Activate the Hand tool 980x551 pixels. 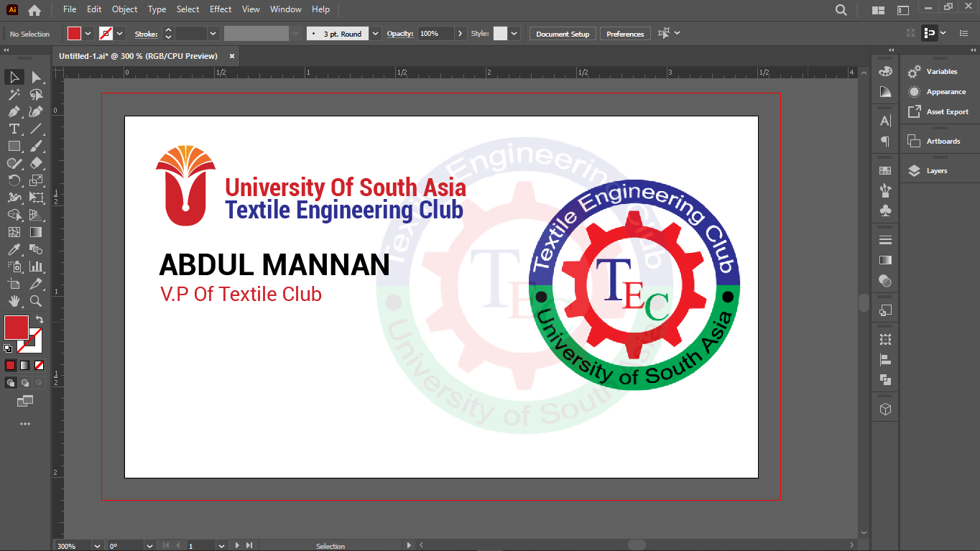(14, 301)
